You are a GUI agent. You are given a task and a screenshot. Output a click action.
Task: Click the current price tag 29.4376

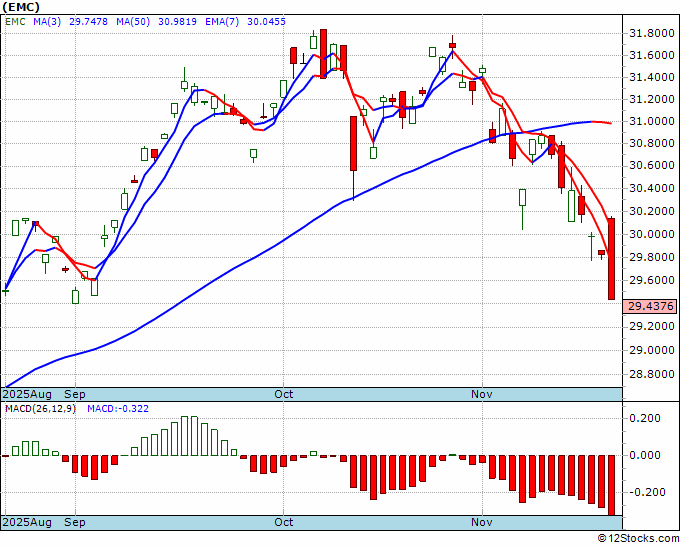(649, 306)
